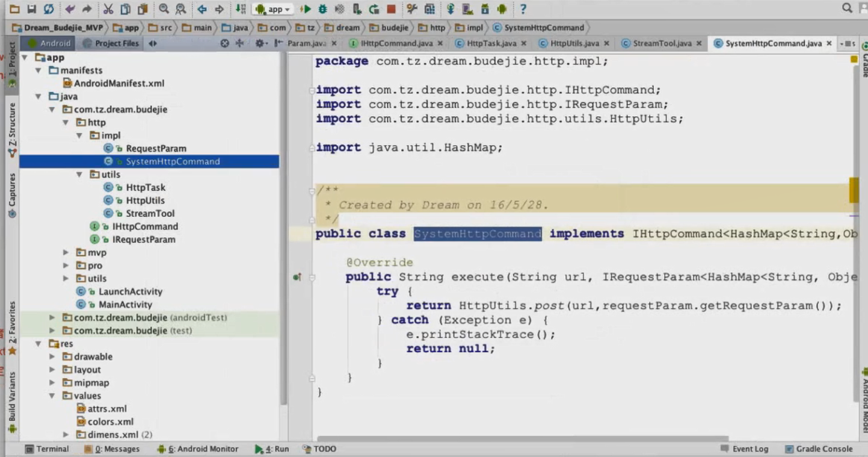Click the project structure settings icon
Viewport: 868px width, 457px height.
(x=429, y=9)
